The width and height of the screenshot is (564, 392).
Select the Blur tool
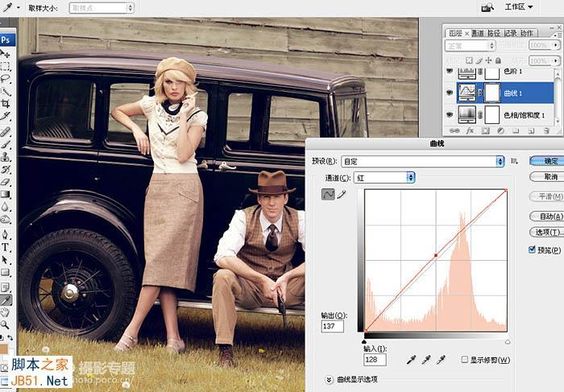pyautogui.click(x=6, y=207)
